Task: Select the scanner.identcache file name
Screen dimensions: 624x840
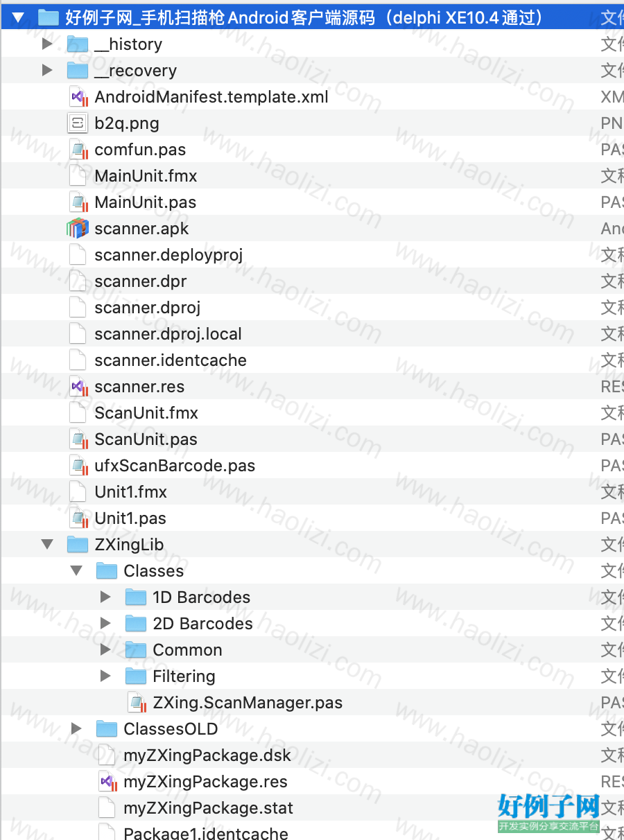Action: point(171,360)
